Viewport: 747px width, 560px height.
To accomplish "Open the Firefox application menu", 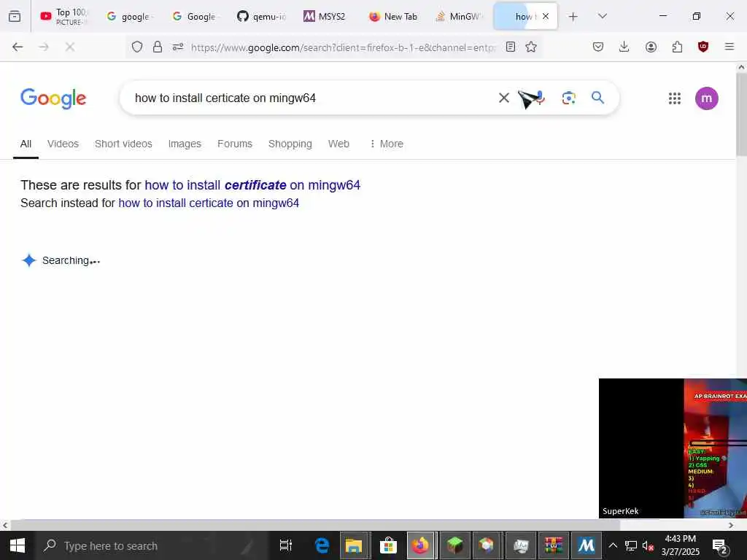I will (729, 47).
